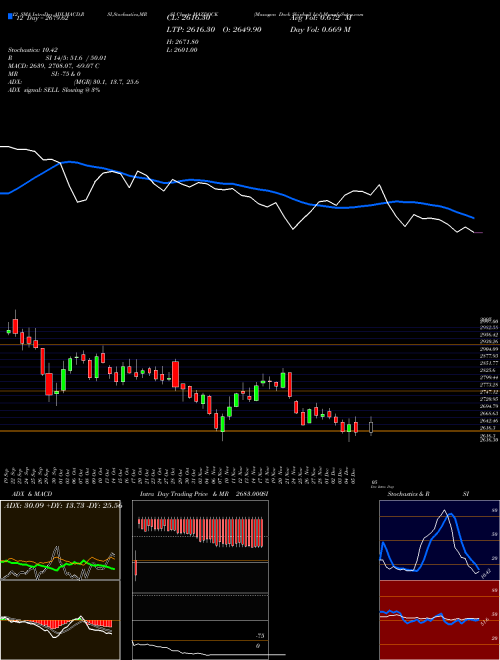Click the 10.42 stochastic label in the blue sub-chart

point(486,572)
